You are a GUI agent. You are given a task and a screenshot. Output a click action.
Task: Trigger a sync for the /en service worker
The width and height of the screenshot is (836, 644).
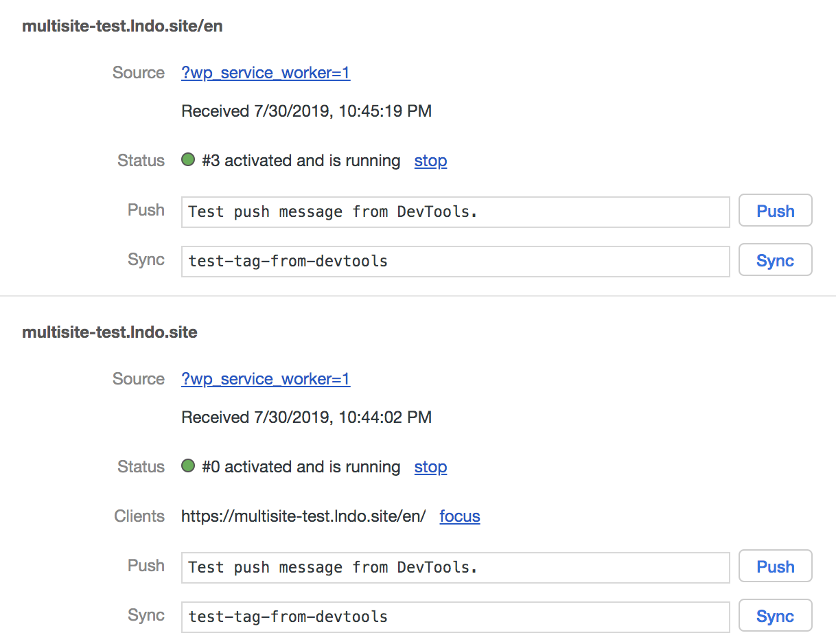[775, 260]
